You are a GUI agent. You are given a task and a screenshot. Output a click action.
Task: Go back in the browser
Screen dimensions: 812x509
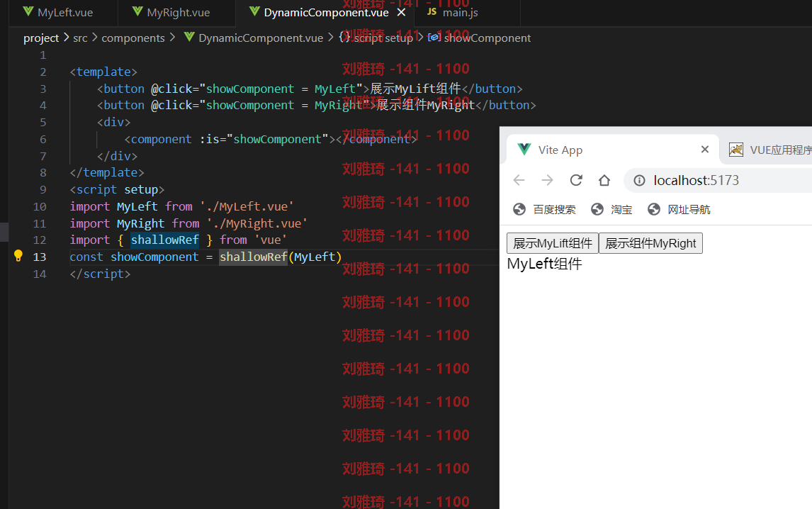tap(519, 180)
